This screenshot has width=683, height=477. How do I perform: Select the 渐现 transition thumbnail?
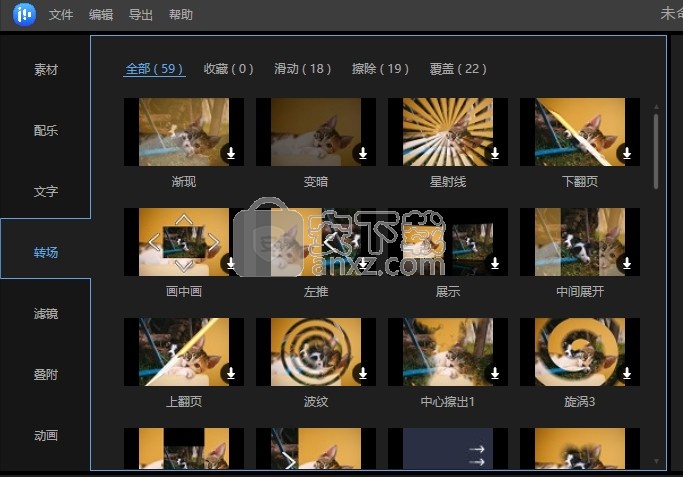point(184,132)
